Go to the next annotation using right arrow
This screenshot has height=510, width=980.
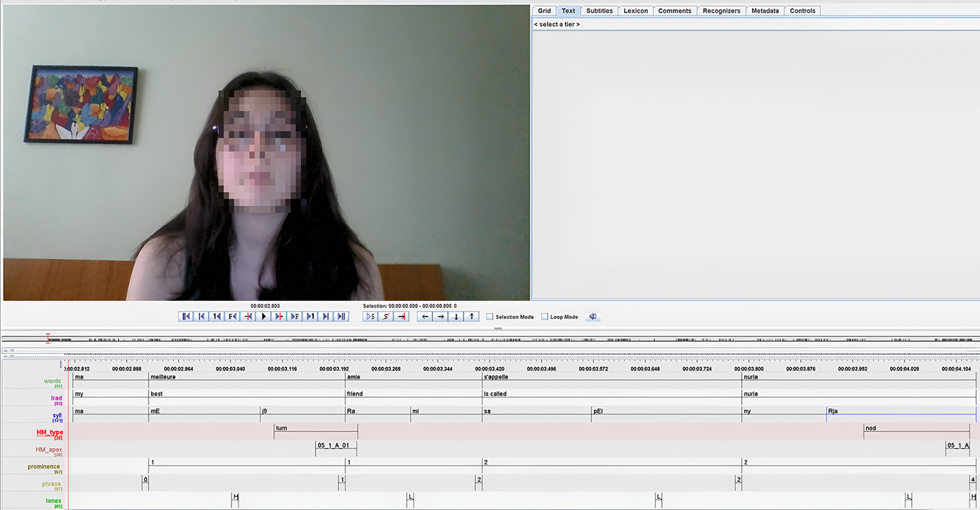point(440,317)
